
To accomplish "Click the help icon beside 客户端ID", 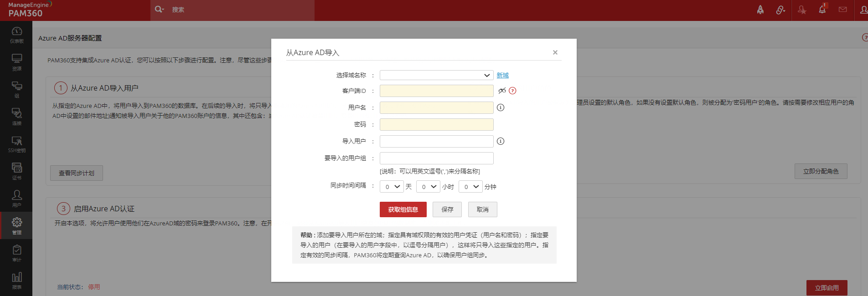I will coord(512,91).
